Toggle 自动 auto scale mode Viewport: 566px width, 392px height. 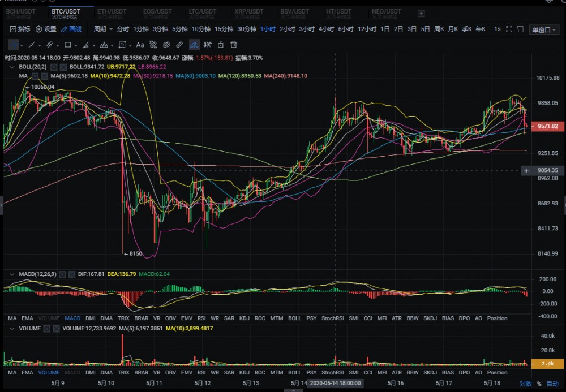click(552, 384)
